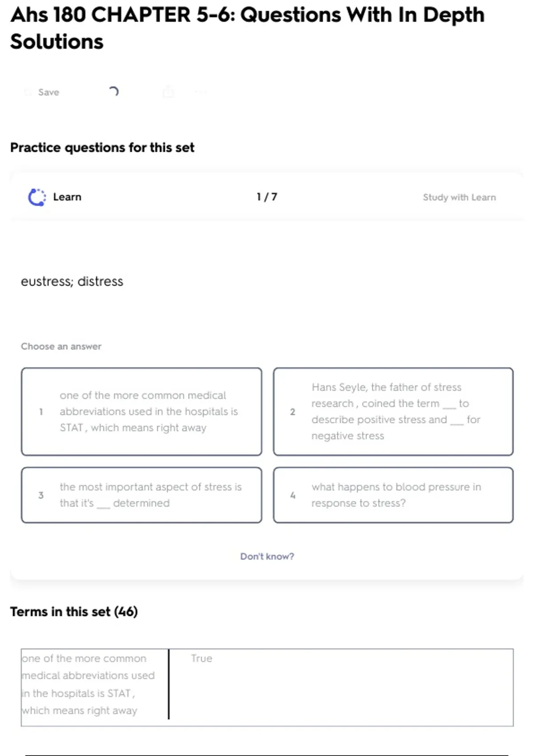Click the share icon
Viewport: 534px width, 756px height.
coord(168,92)
